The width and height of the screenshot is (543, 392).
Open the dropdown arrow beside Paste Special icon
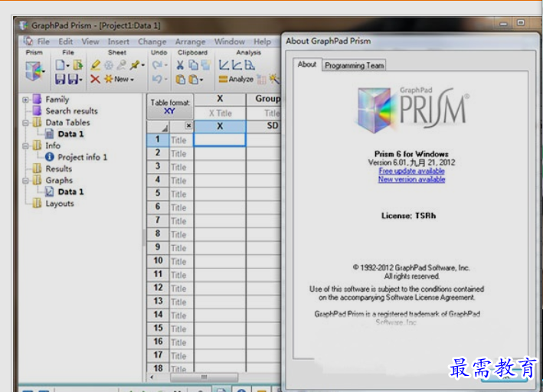coord(201,80)
